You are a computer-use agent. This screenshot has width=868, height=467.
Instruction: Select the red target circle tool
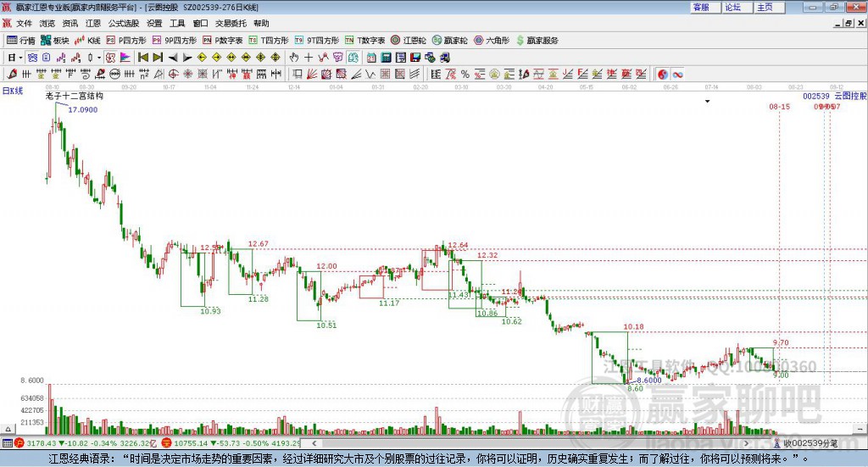[x=173, y=74]
